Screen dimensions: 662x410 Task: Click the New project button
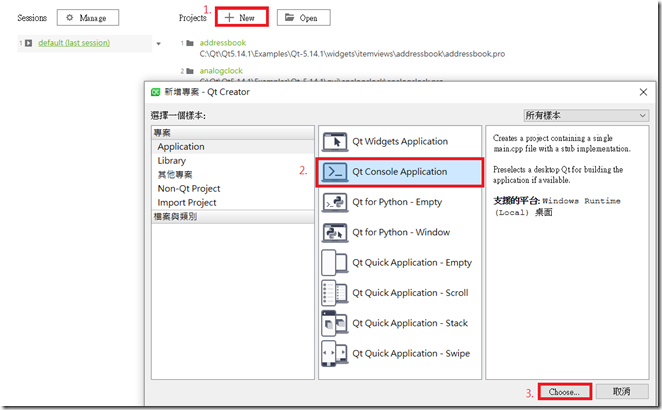(x=242, y=17)
